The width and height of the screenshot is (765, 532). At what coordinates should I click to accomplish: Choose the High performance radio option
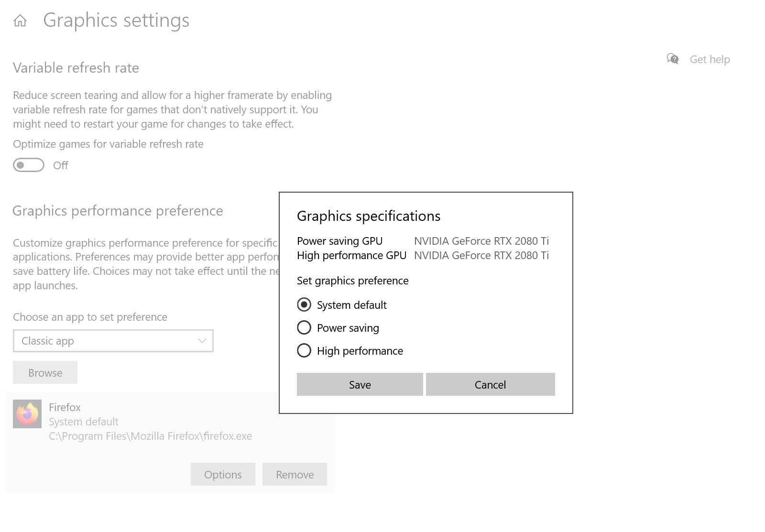[304, 350]
